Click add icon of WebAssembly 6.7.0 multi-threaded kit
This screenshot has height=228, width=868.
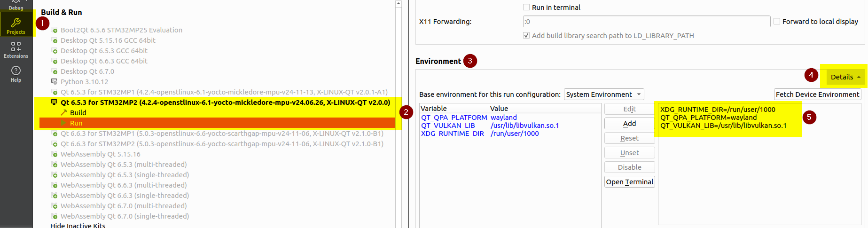(x=54, y=206)
